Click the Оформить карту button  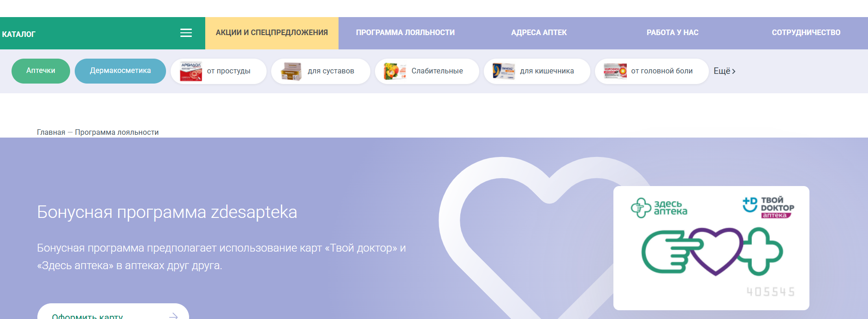[x=113, y=312]
